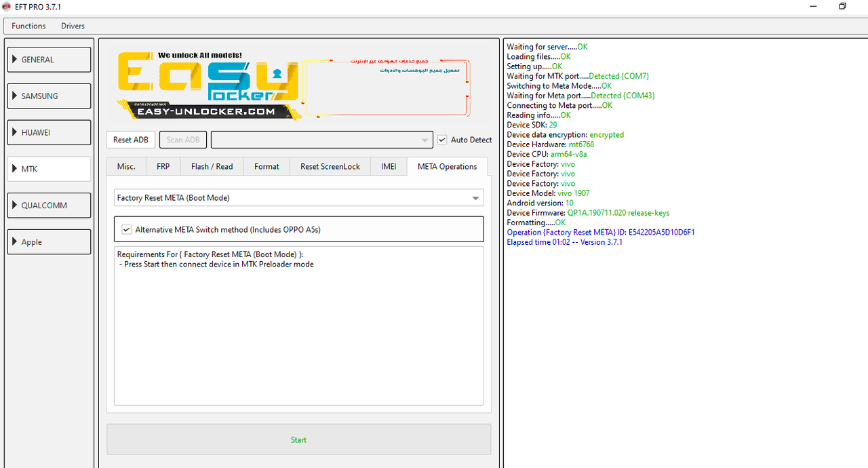Switch to the FRP tab
The height and width of the screenshot is (468, 868).
coord(163,166)
